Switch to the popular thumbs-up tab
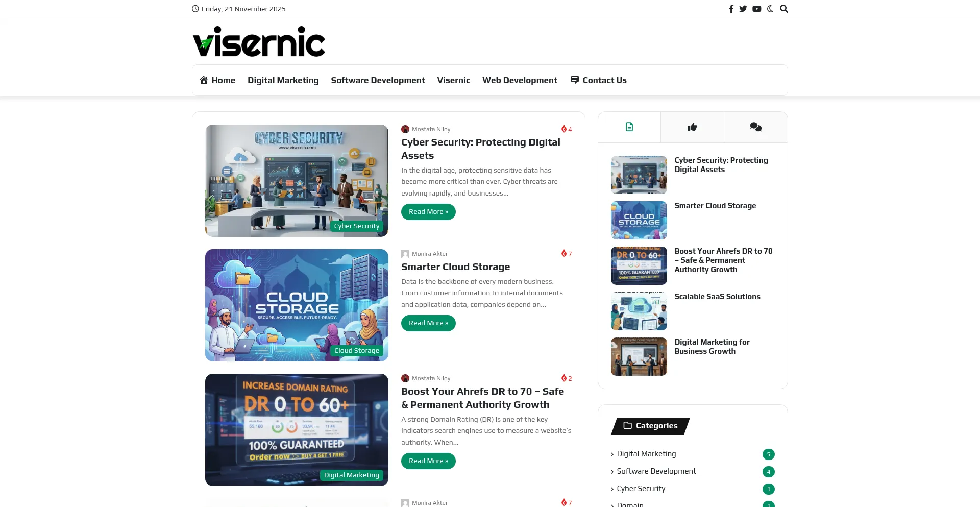Image resolution: width=980 pixels, height=507 pixels. 692,127
